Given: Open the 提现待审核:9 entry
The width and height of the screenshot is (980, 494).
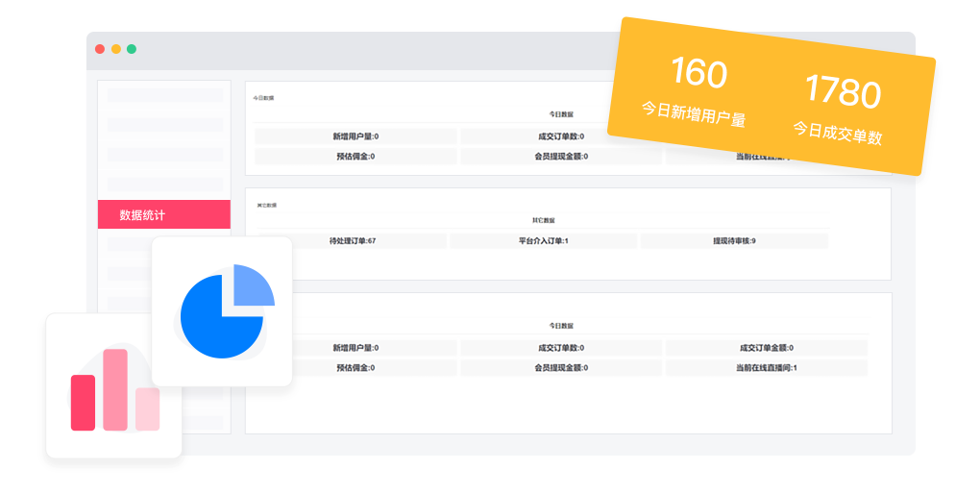Looking at the screenshot, I should point(733,240).
